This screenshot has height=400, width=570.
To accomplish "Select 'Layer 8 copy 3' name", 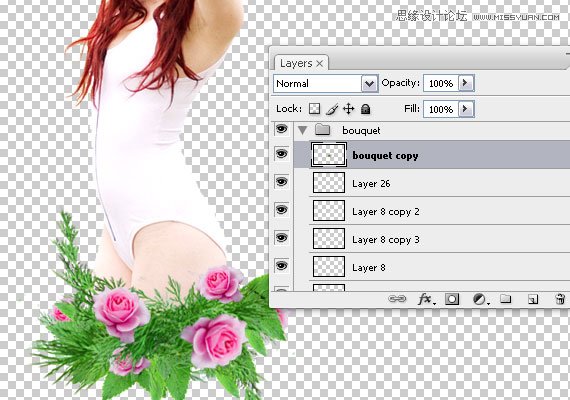I will [386, 240].
